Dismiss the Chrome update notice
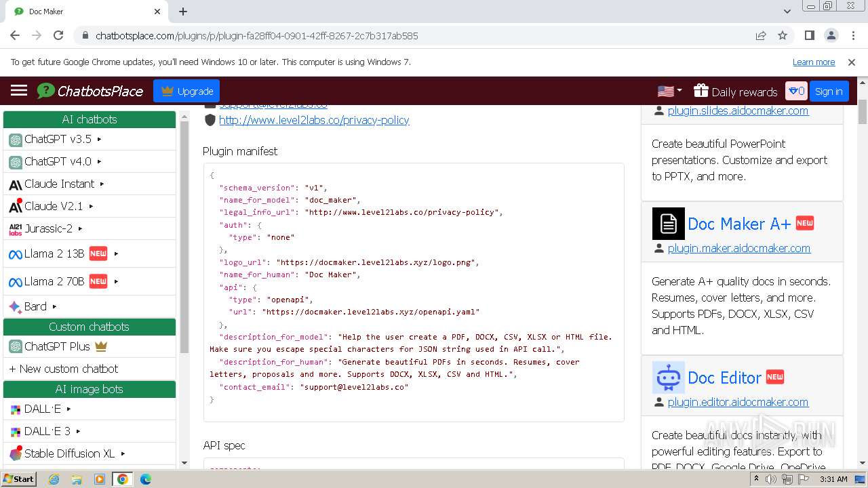The image size is (868, 488). (x=852, y=62)
